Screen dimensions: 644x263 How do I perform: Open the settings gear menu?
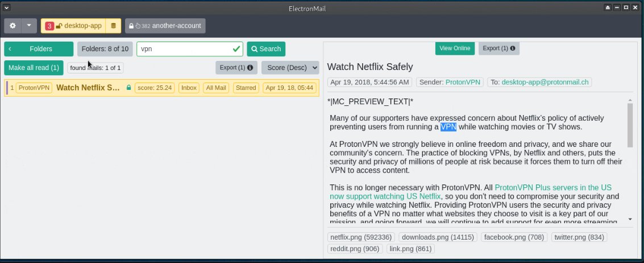point(13,26)
